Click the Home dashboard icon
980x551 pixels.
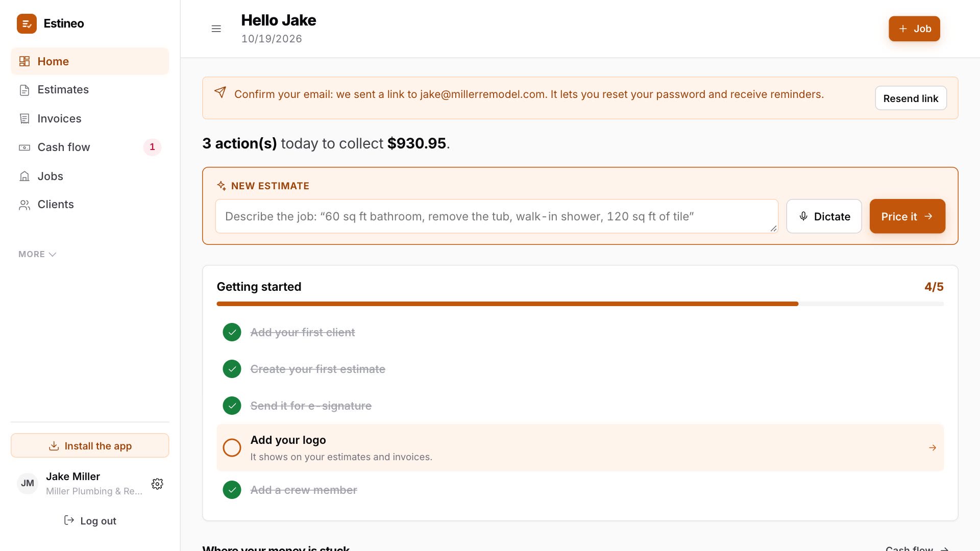tap(24, 61)
